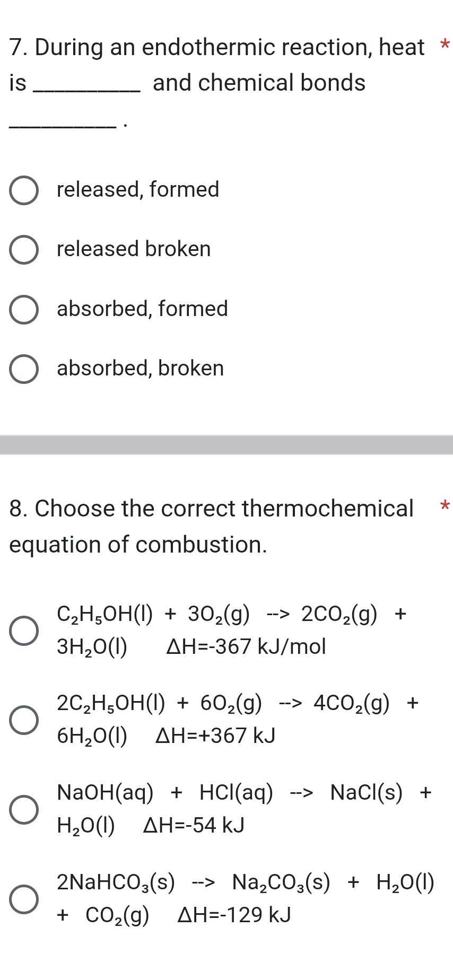Image resolution: width=453 pixels, height=980 pixels.
Task: Click the C2H5OH + 3O2 equation text
Action: tap(231, 630)
